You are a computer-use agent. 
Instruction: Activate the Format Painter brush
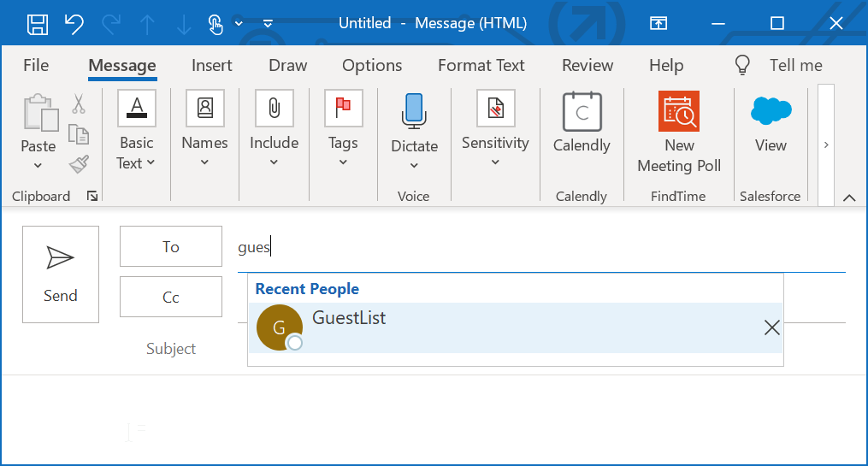pyautogui.click(x=79, y=164)
